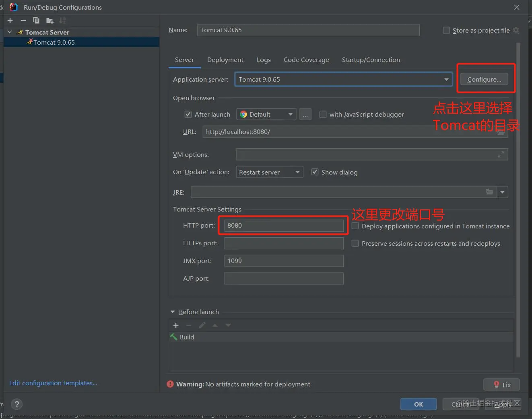This screenshot has width=532, height=419.
Task: Click the URL input field
Action: 355,132
